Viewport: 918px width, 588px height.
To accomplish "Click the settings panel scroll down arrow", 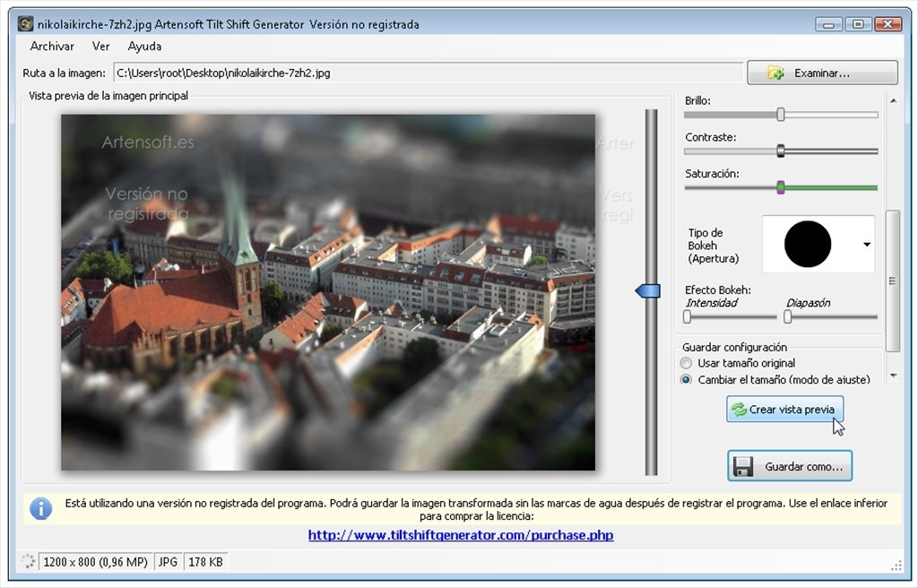I will [894, 376].
